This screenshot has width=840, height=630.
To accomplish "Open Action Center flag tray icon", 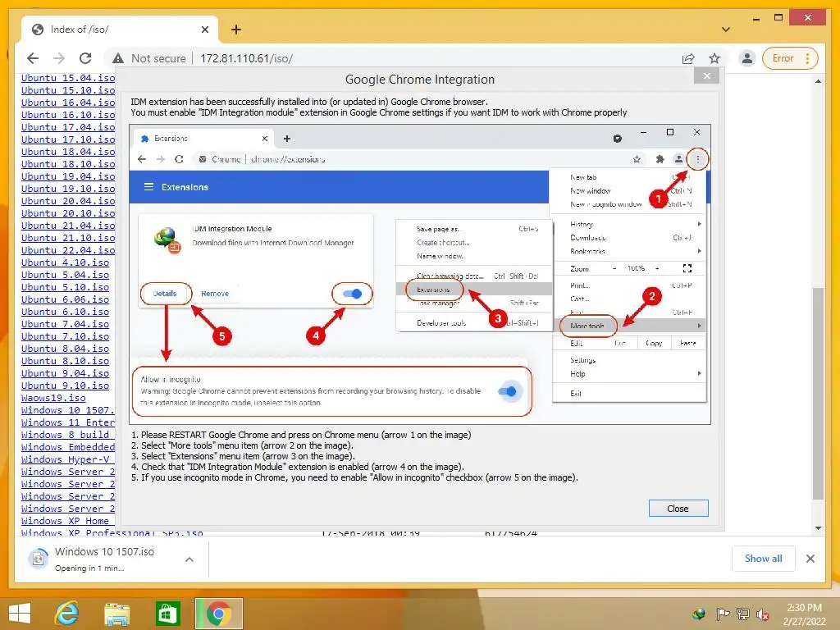I will point(723,614).
